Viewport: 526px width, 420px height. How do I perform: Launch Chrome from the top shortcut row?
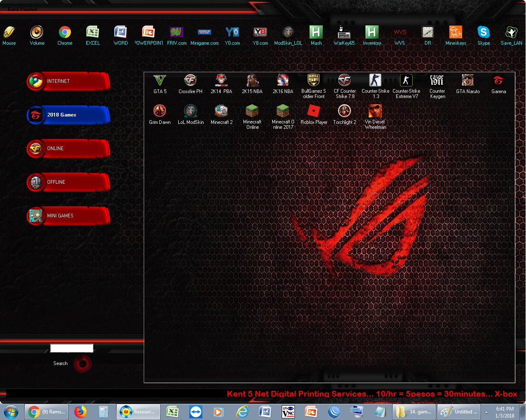[65, 35]
